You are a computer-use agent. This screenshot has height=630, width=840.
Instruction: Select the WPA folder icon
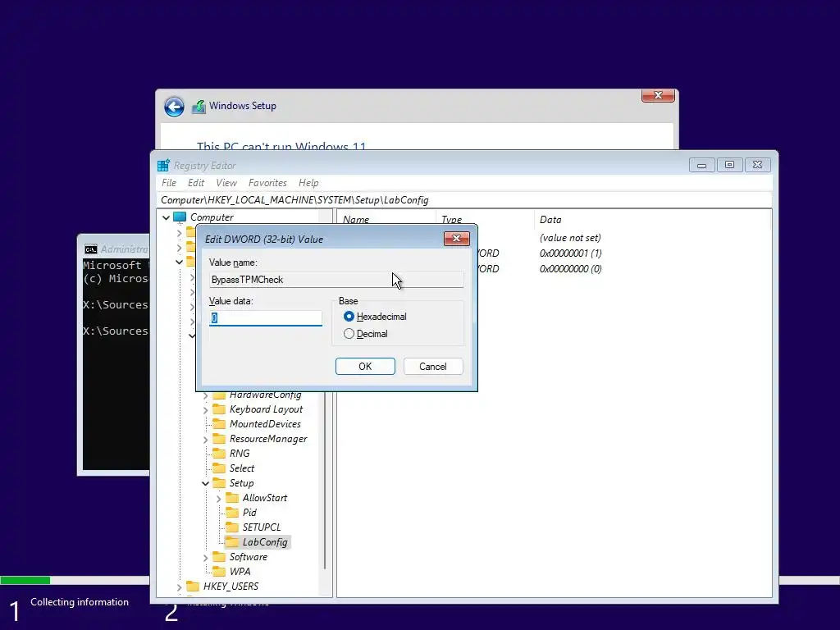coord(219,571)
